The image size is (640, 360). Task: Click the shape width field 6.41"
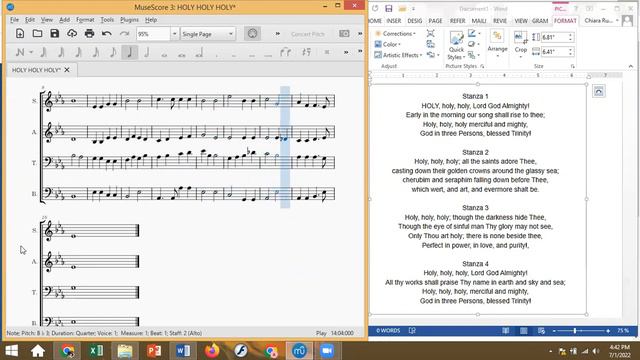557,52
